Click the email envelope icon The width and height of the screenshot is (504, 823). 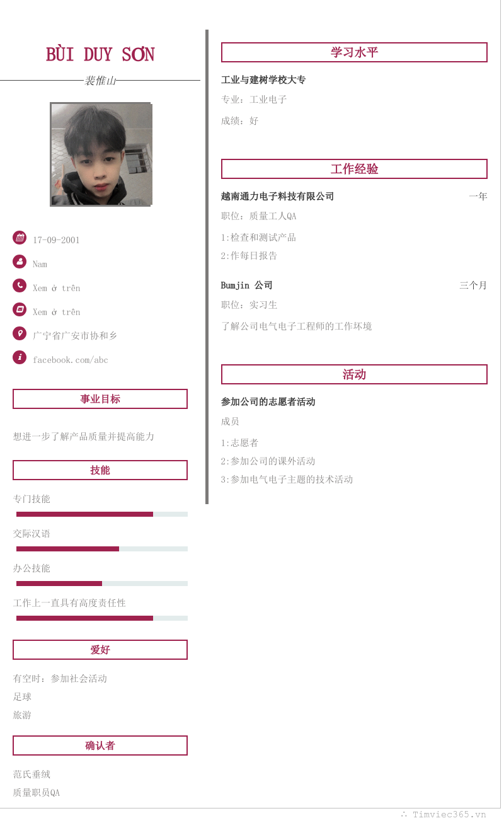20,309
